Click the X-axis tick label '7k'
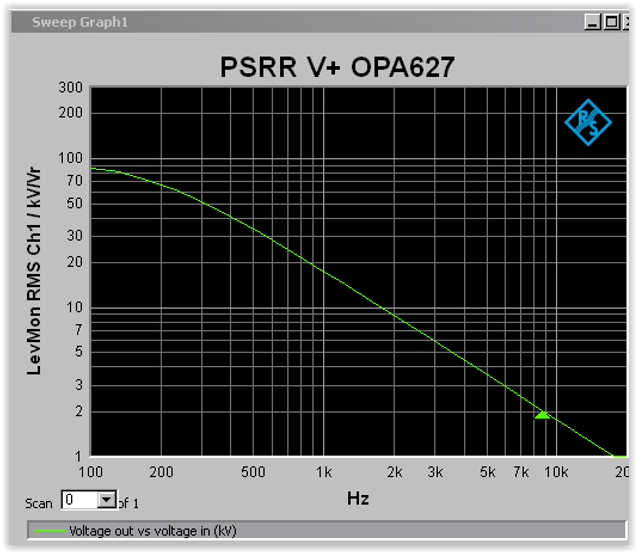This screenshot has height=553, width=637. click(x=521, y=472)
